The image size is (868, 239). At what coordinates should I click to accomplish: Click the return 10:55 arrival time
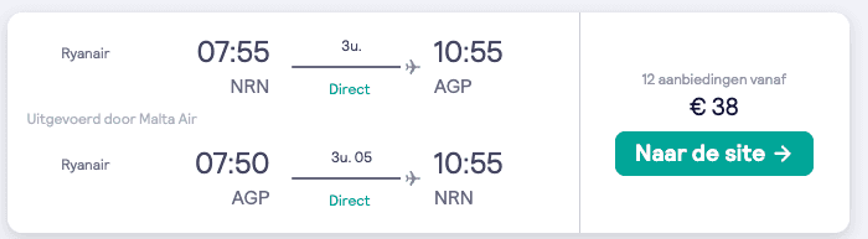coord(468,163)
